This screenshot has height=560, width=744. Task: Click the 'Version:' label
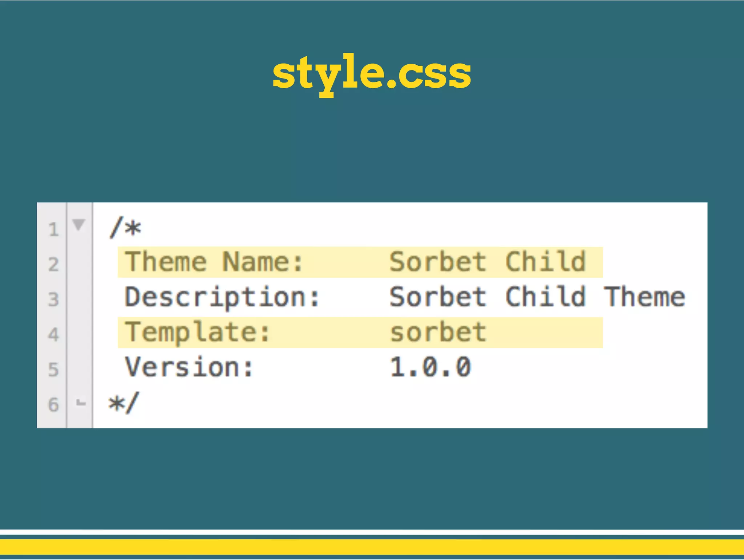189,367
